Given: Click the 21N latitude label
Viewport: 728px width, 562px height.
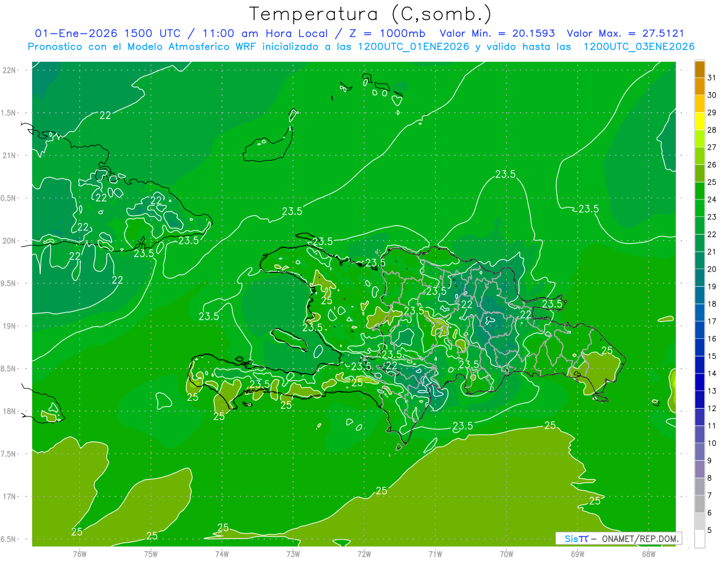Looking at the screenshot, I should (9, 155).
